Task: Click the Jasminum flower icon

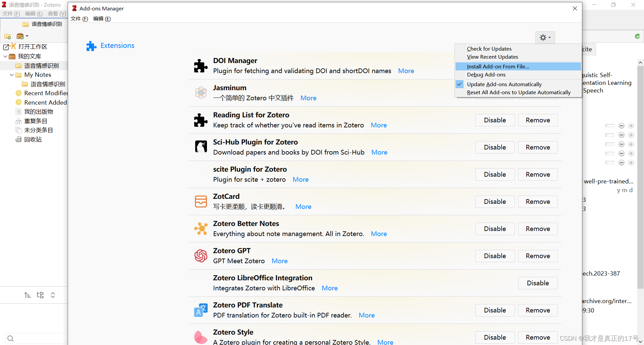Action: pos(201,93)
